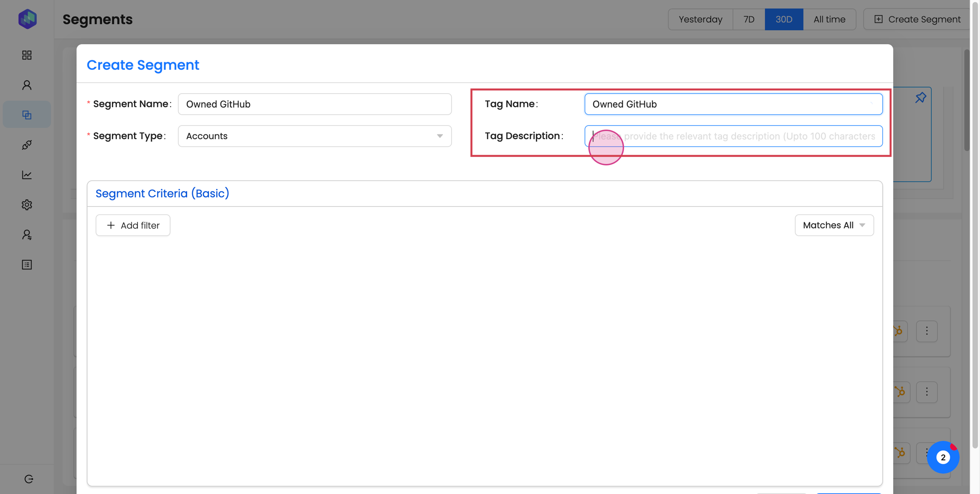Select the All time range tab
Screen dimensions: 980x494
point(829,19)
